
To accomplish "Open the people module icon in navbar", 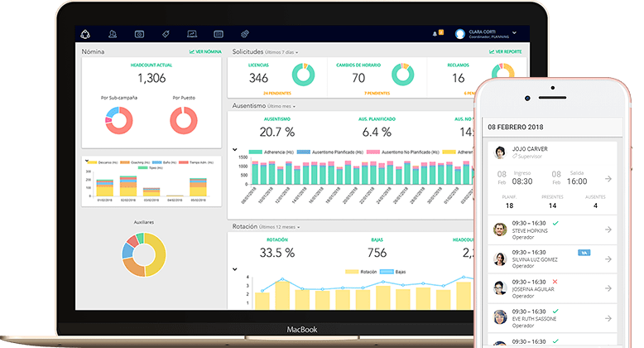I will [113, 34].
